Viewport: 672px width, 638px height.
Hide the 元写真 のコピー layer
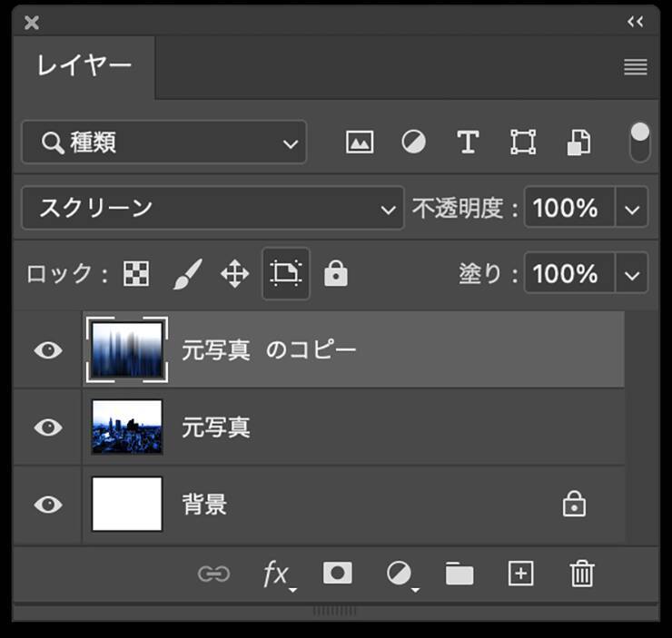[x=47, y=350]
